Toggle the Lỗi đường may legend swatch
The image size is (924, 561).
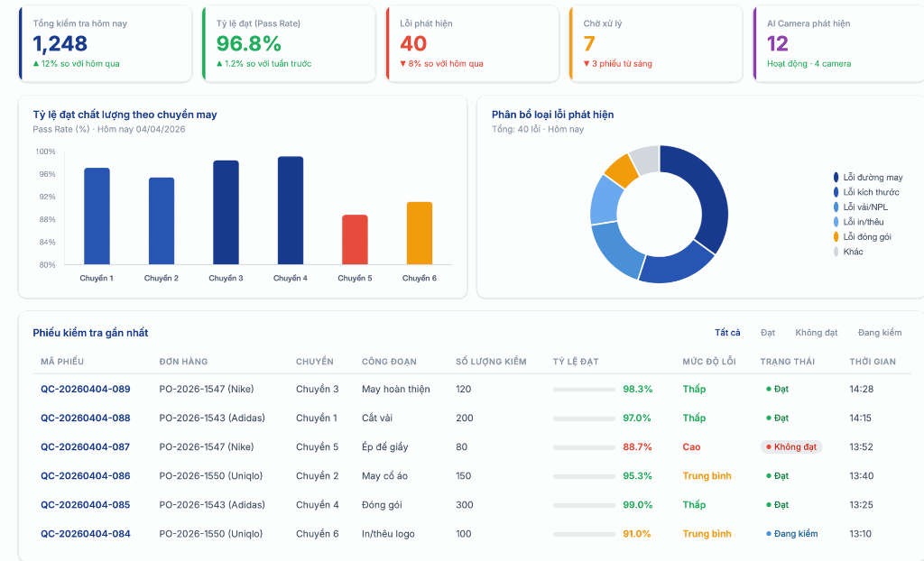[x=836, y=178]
